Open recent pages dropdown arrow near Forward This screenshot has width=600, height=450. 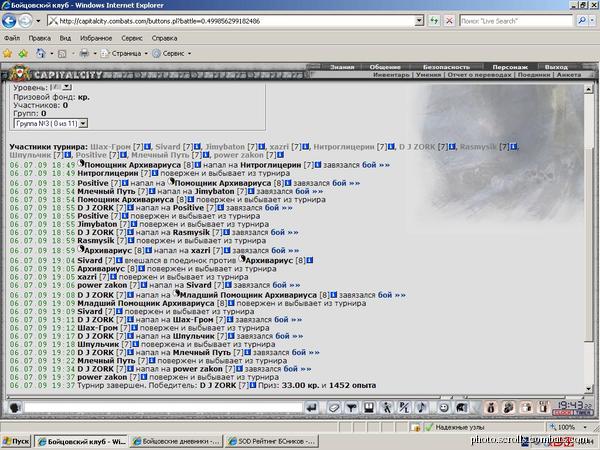click(38, 21)
